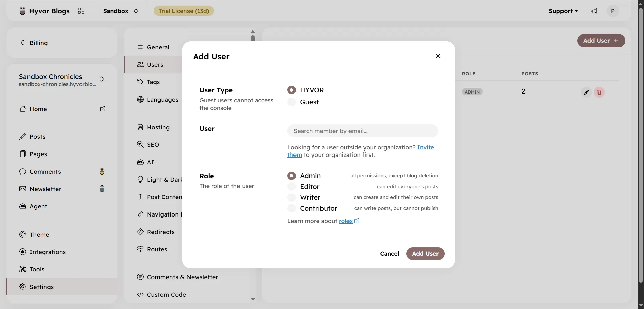Click the Pages document icon
Screen dimensions: 644x309
[x=22, y=154]
